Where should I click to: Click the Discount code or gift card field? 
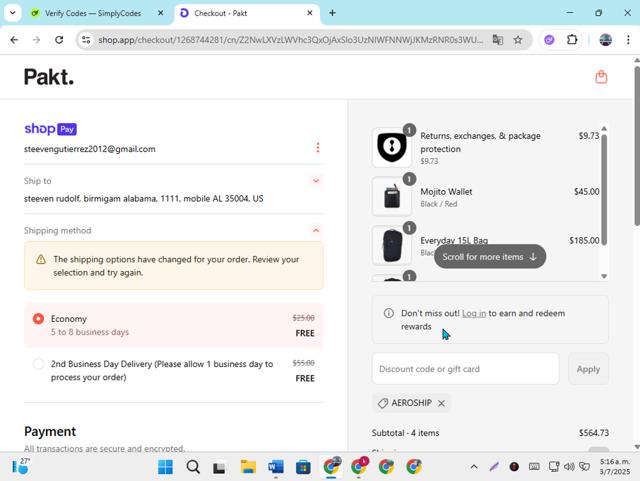click(465, 369)
